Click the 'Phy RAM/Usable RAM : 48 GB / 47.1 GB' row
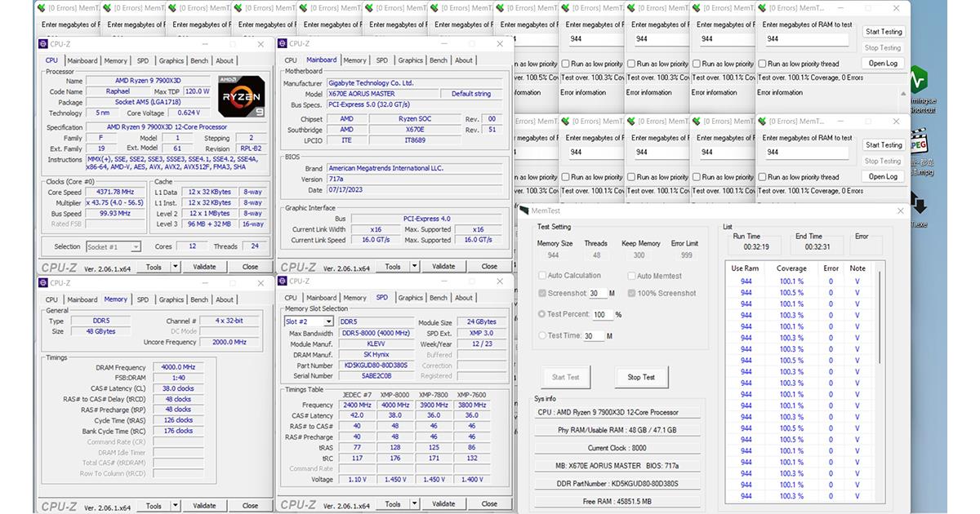The width and height of the screenshot is (980, 514). 617,430
